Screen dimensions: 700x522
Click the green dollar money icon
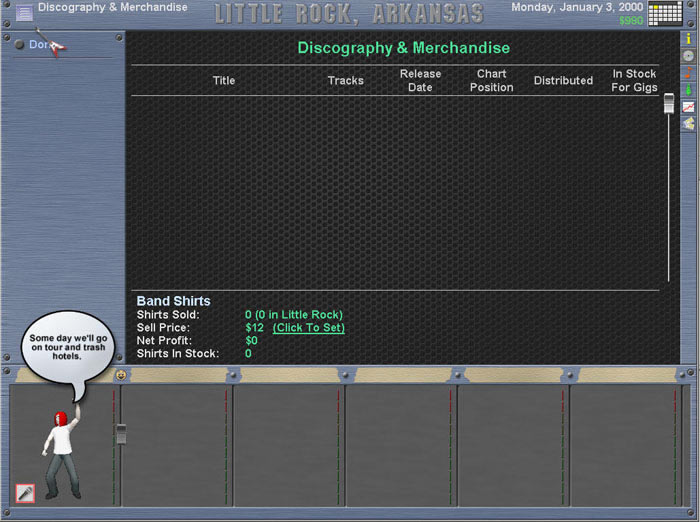[x=688, y=90]
